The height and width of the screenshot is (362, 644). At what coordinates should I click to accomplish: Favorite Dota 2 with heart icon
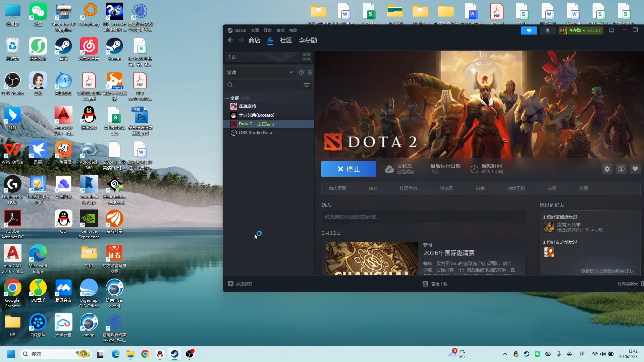click(x=635, y=169)
